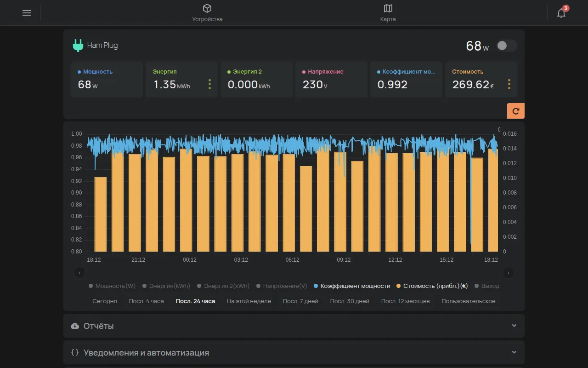
Task: Open the Карта map page
Action: point(388,13)
